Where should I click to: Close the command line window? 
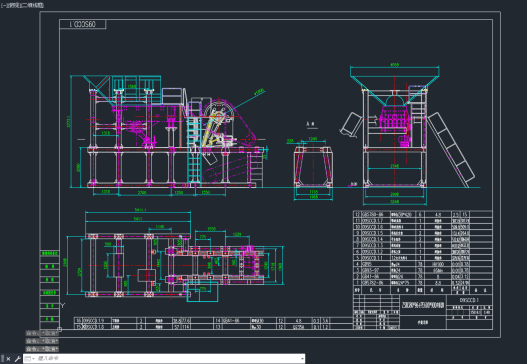pos(8,359)
